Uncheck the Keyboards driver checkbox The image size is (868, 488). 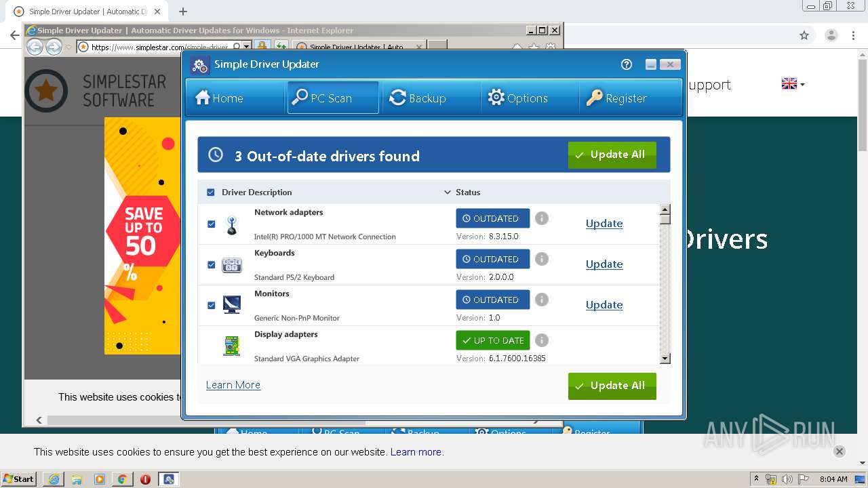point(211,264)
